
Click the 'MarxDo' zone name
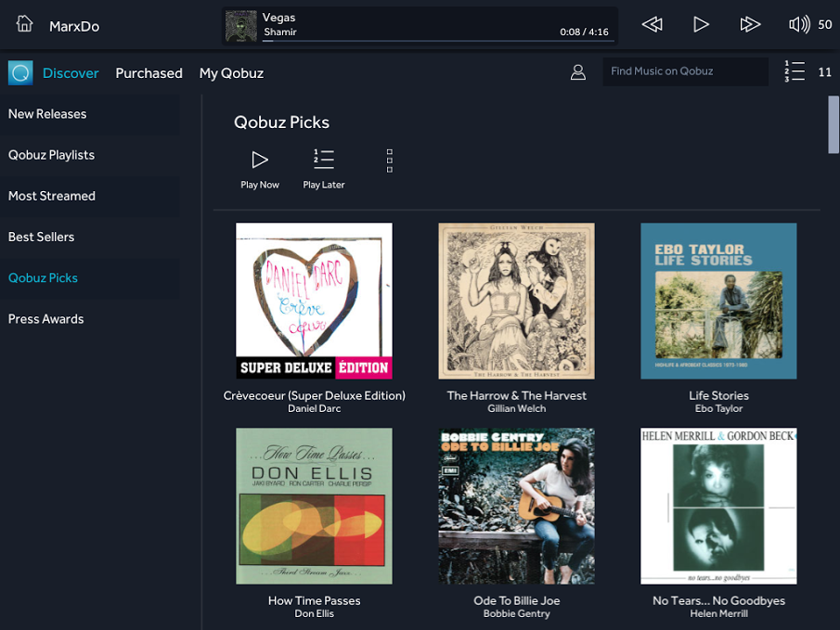click(74, 26)
